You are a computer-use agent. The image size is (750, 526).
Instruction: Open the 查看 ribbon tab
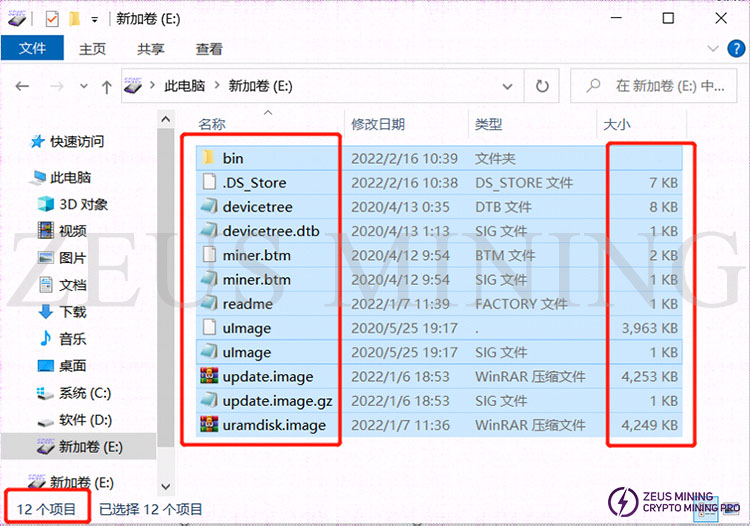(x=209, y=49)
